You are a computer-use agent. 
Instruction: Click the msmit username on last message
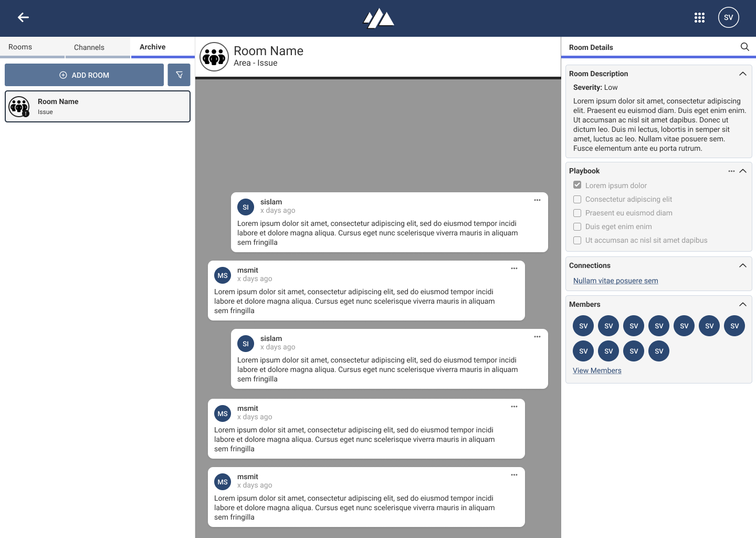point(248,477)
